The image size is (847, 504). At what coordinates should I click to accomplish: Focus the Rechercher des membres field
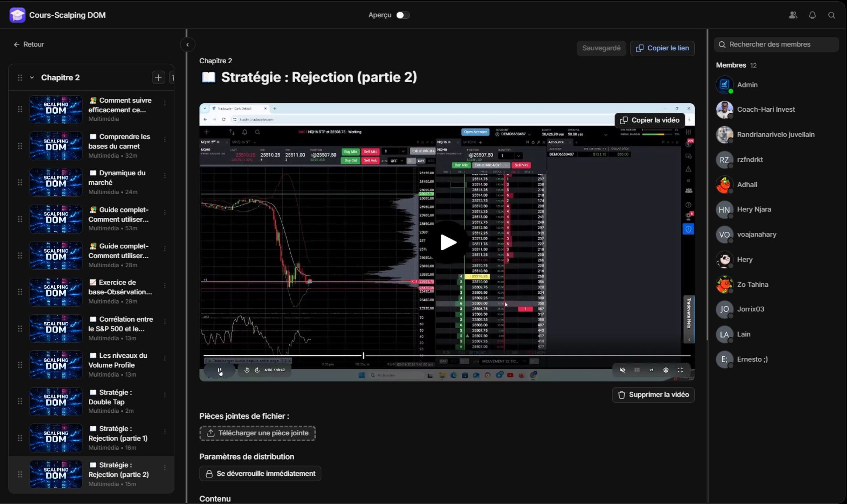click(776, 44)
